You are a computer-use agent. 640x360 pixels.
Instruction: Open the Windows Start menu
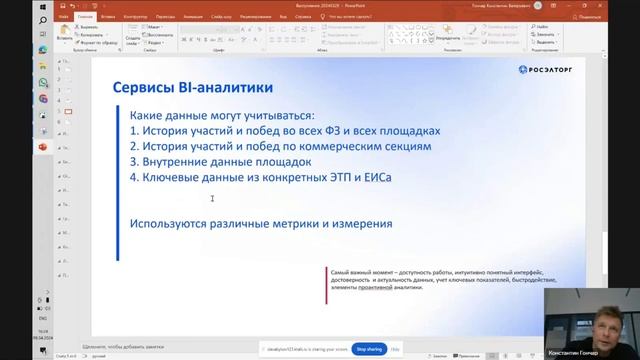click(x=43, y=7)
